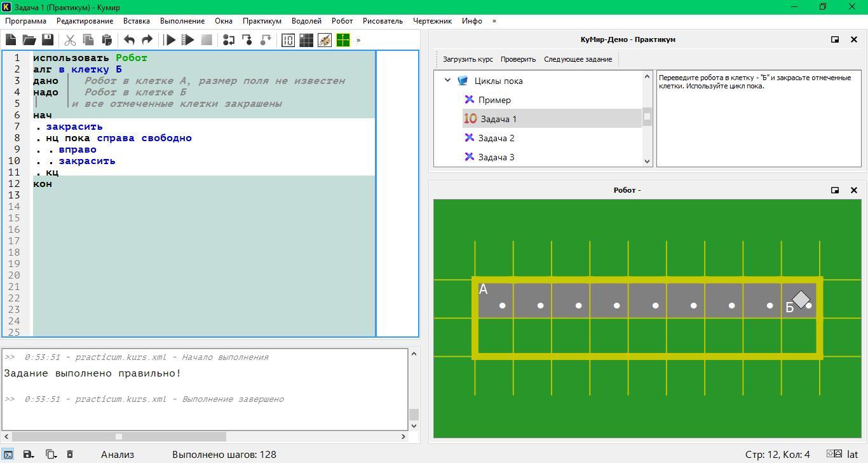Viewport: 868px width, 463px height.
Task: Select the Циклы пока course section
Action: (x=498, y=81)
